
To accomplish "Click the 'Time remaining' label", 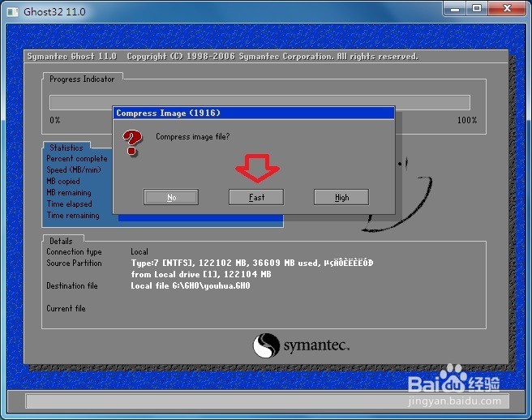I will pos(73,215).
